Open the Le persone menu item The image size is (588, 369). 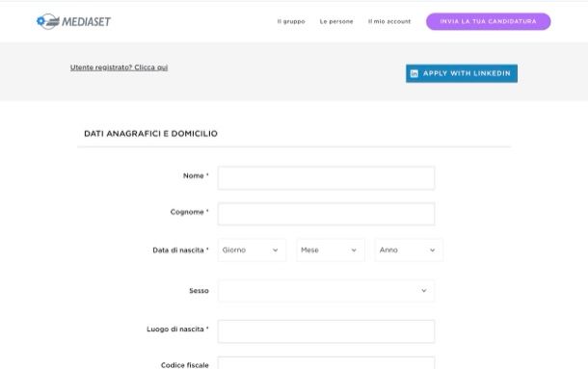click(x=336, y=21)
